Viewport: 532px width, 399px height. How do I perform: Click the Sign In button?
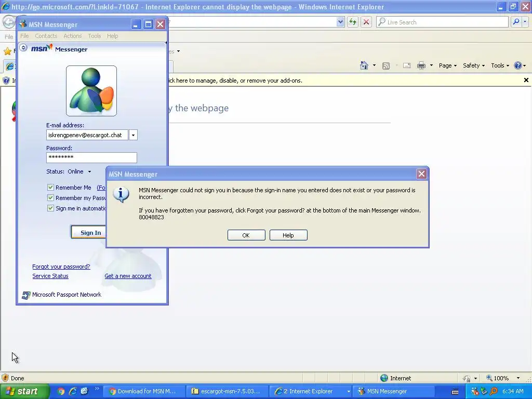[x=88, y=232]
